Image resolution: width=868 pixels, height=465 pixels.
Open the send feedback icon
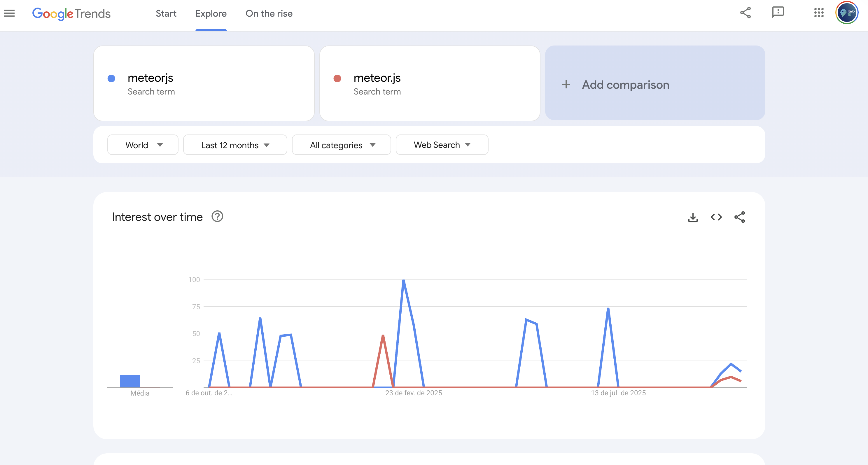click(778, 13)
